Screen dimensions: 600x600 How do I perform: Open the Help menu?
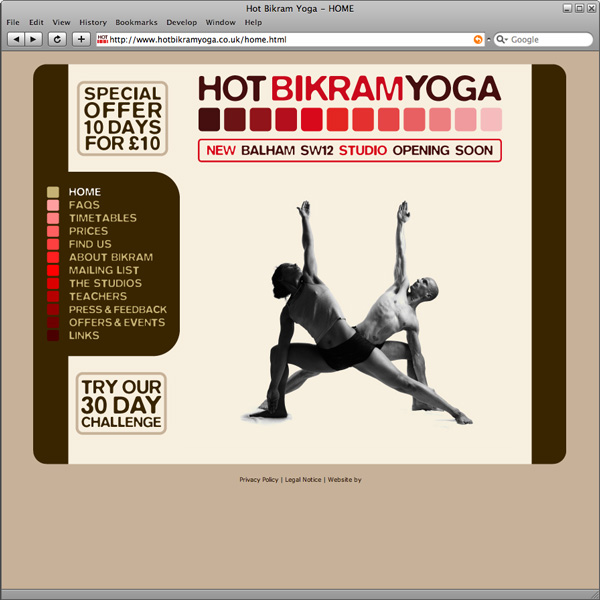point(253,22)
